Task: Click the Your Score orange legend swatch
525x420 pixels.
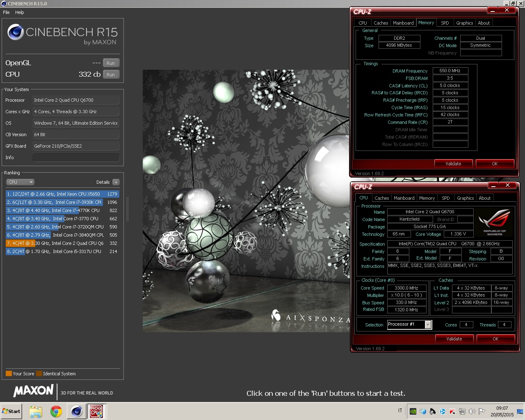Action: pyautogui.click(x=9, y=374)
